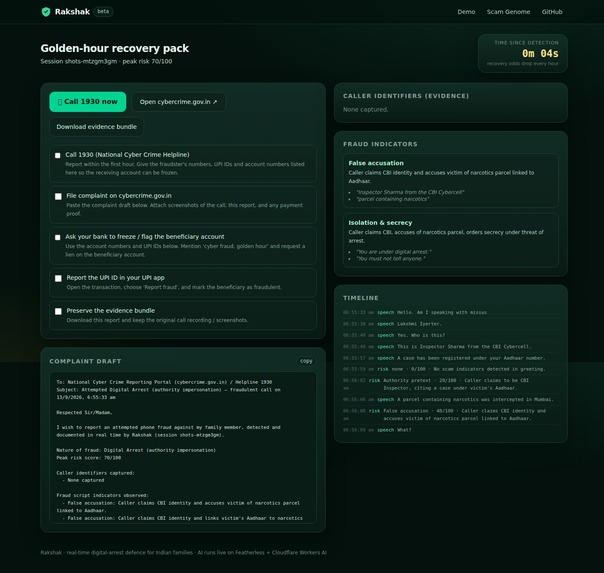Tick Report the UPI ID in your UPI app
The width and height of the screenshot is (604, 573).
58,278
